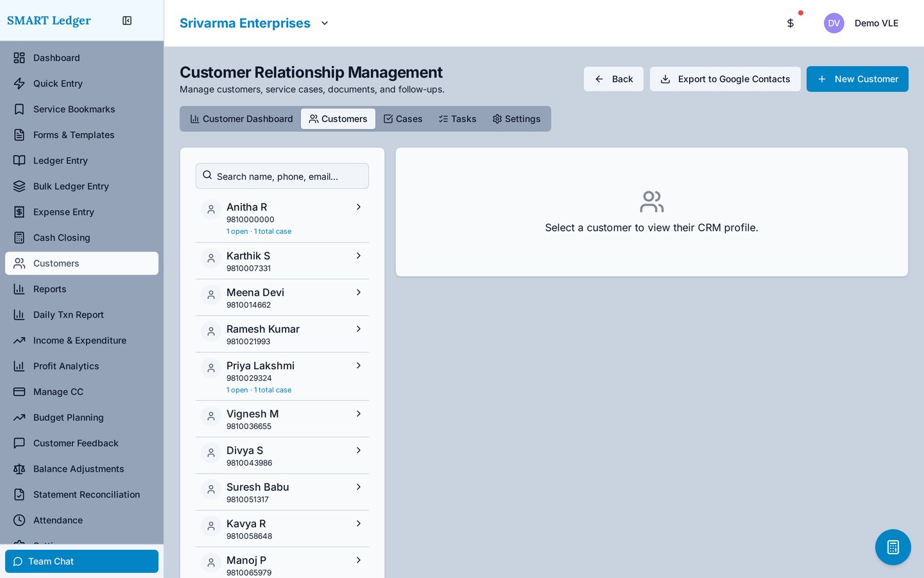Image resolution: width=924 pixels, height=578 pixels.
Task: Select customer name Suresh Babu
Action: tap(258, 487)
